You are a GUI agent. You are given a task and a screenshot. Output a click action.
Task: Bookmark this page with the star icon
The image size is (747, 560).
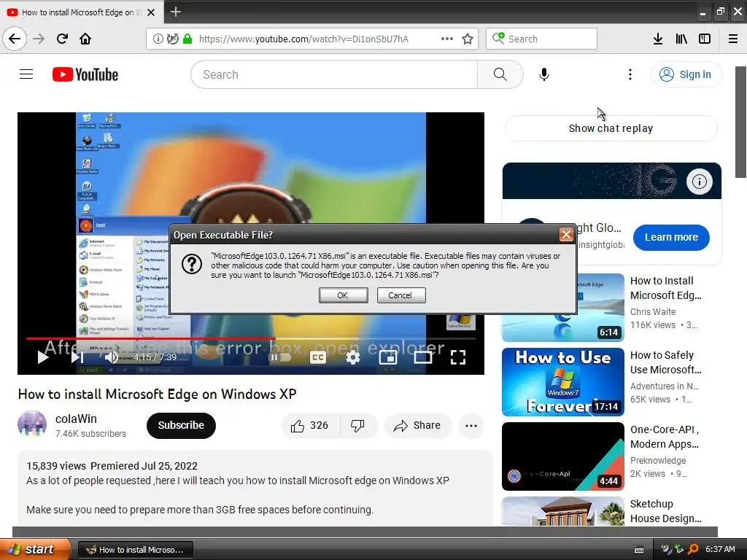pos(468,39)
